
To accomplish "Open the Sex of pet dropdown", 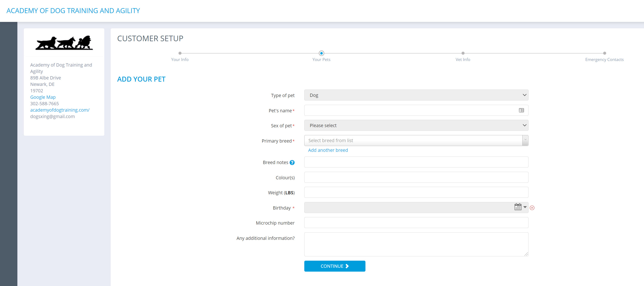I will pos(416,125).
